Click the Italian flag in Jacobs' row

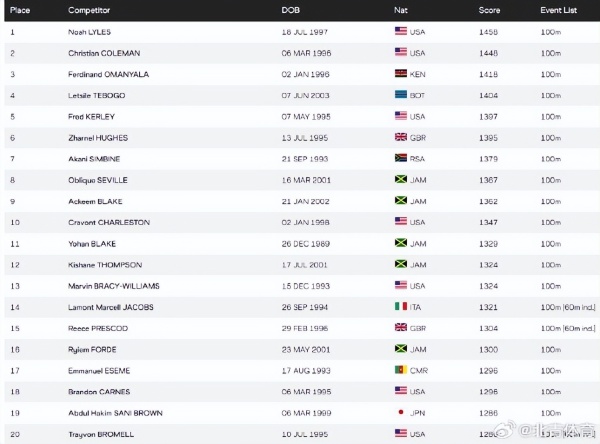coord(401,307)
